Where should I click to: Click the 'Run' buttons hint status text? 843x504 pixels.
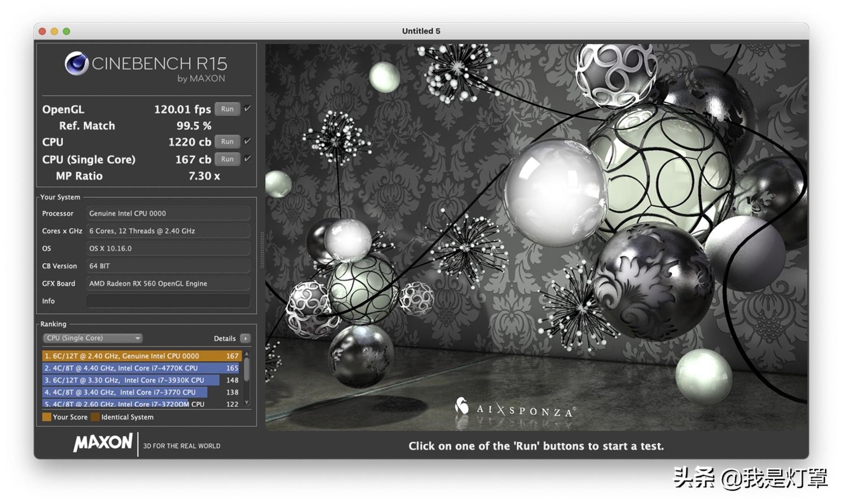tap(536, 446)
